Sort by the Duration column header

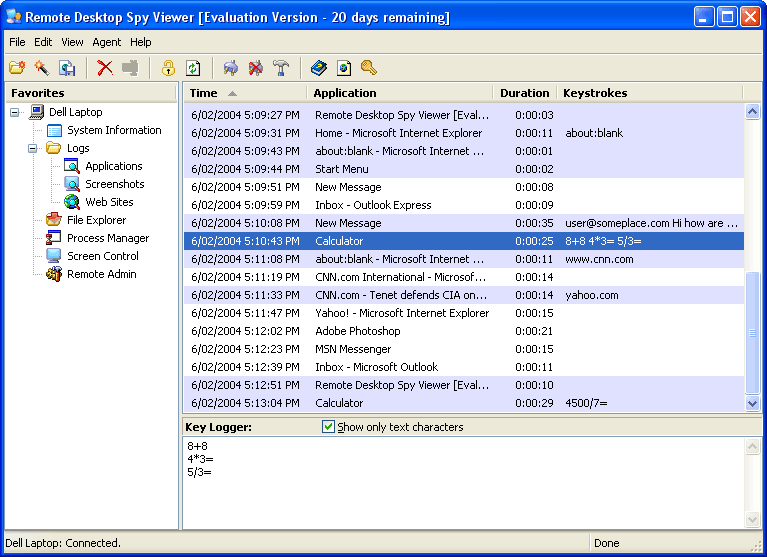[x=525, y=93]
